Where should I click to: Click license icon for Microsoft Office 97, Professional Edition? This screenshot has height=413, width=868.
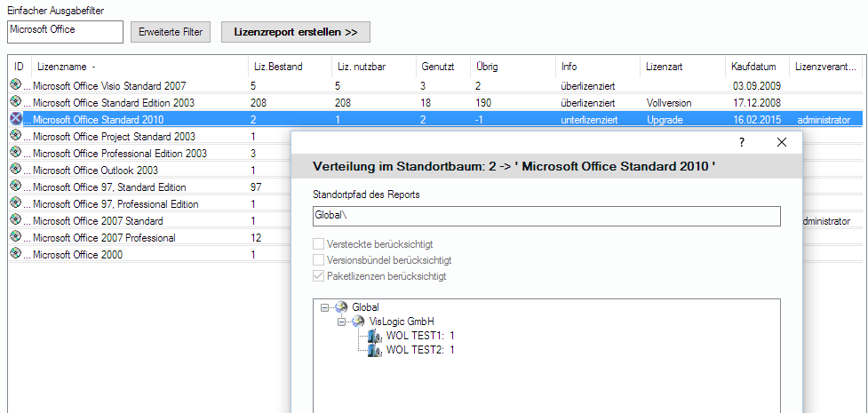click(x=15, y=203)
